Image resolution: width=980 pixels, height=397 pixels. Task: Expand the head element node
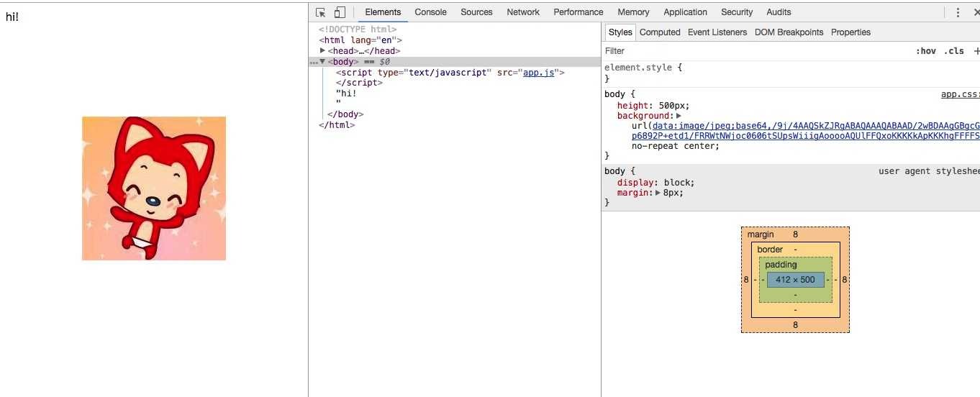click(x=323, y=51)
